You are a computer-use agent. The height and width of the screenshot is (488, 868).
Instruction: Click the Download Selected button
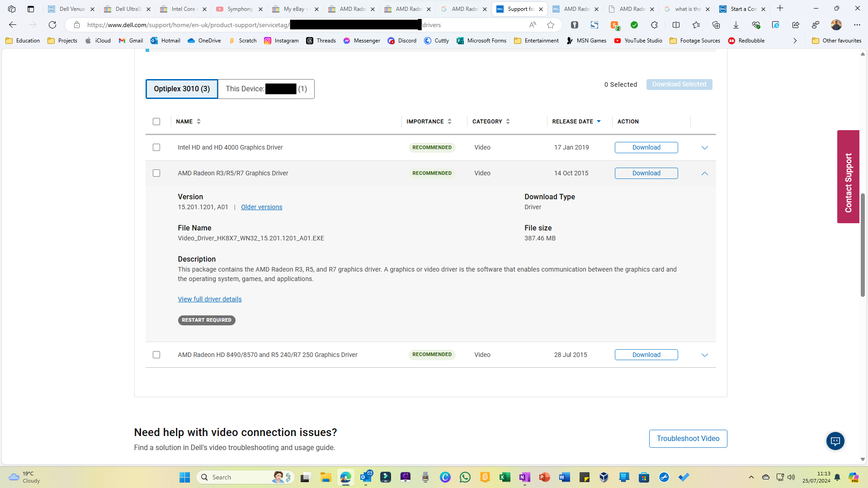pyautogui.click(x=679, y=84)
